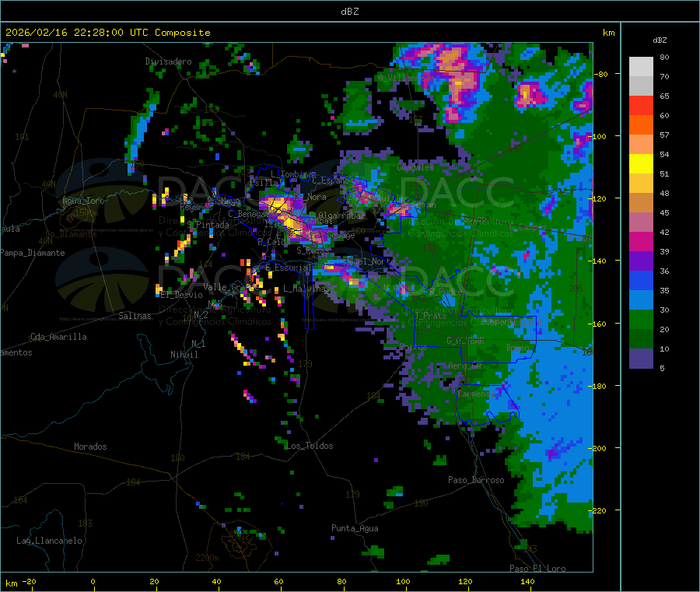Click the 'Bowen' place label
Image resolution: width=700 pixels, height=592 pixels.
[x=517, y=347]
